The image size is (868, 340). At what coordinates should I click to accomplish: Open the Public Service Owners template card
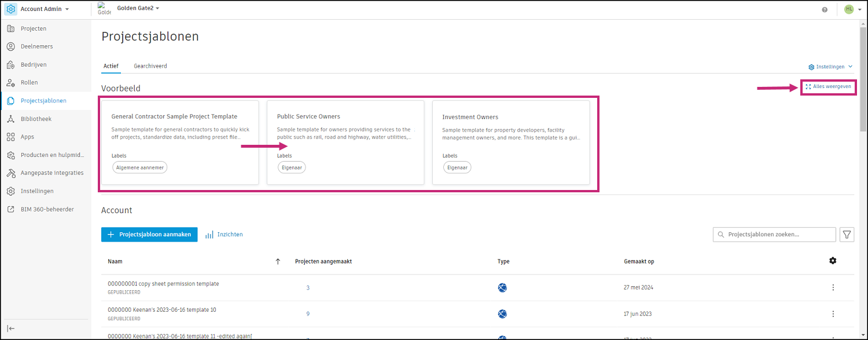(x=345, y=142)
